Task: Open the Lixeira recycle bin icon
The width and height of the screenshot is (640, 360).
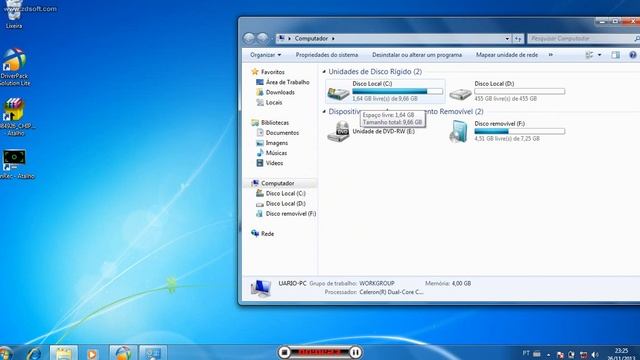Action: pos(13,14)
